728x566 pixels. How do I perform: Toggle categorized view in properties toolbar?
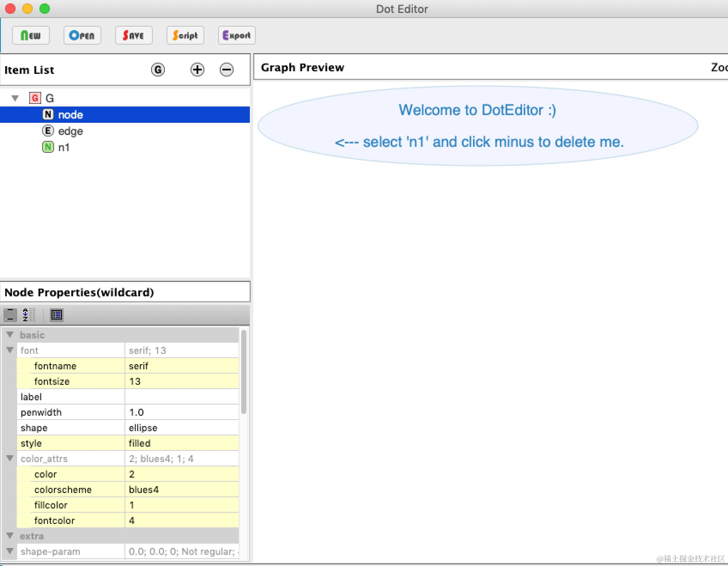tap(10, 315)
